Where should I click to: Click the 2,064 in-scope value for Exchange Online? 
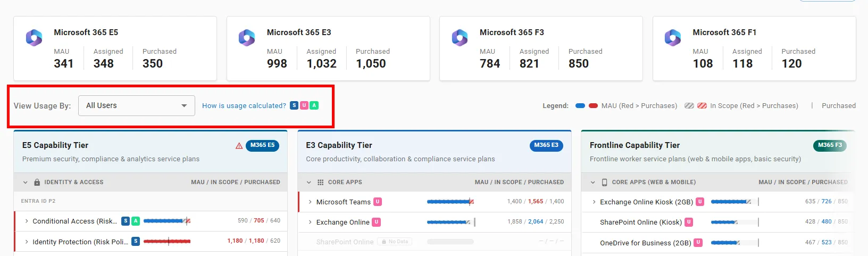coord(536,221)
